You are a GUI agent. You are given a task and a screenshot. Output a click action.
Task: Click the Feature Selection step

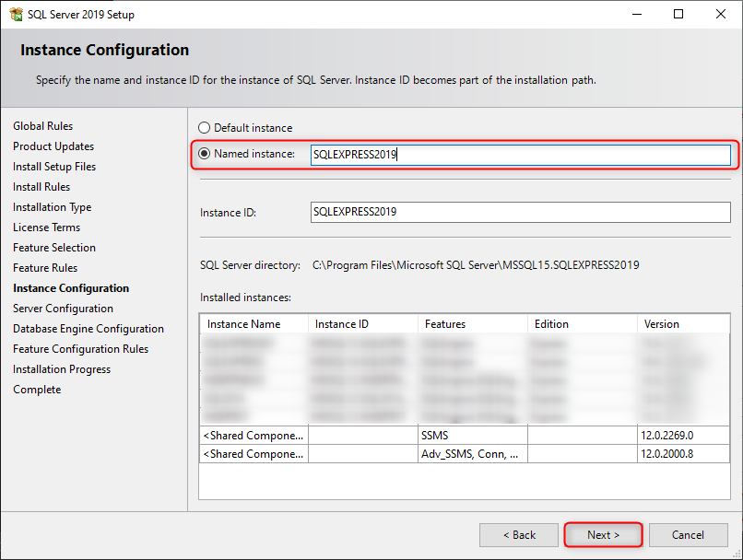click(54, 248)
